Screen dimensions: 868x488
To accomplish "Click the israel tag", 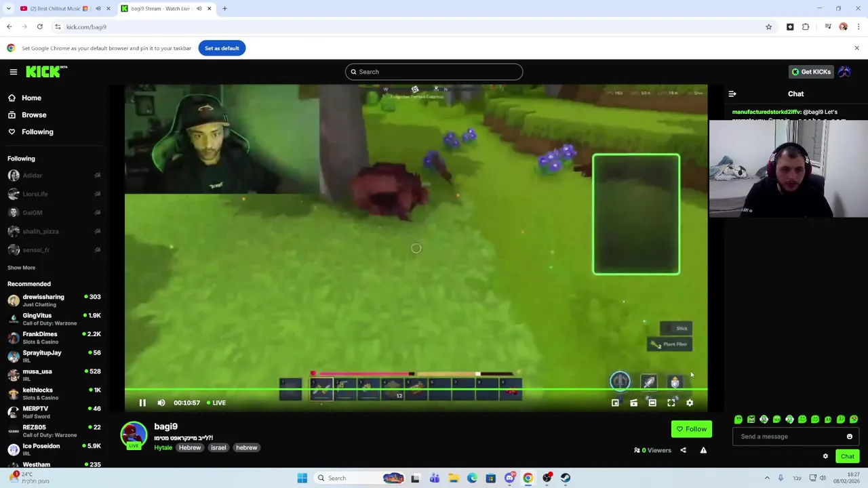I will 218,447.
